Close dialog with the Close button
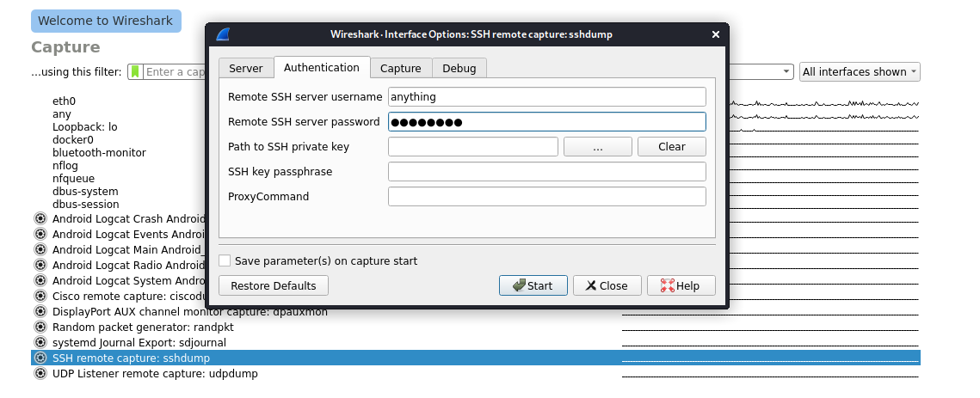The image size is (980, 398). [x=607, y=285]
